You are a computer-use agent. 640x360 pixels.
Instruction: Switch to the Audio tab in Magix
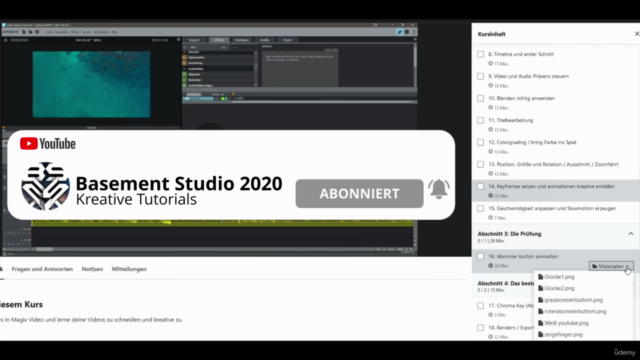pos(264,40)
